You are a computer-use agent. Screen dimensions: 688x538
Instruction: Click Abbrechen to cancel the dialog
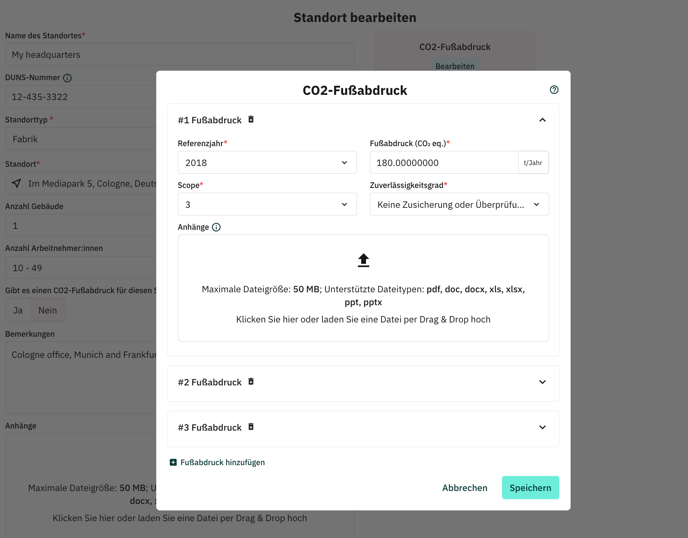click(x=465, y=488)
